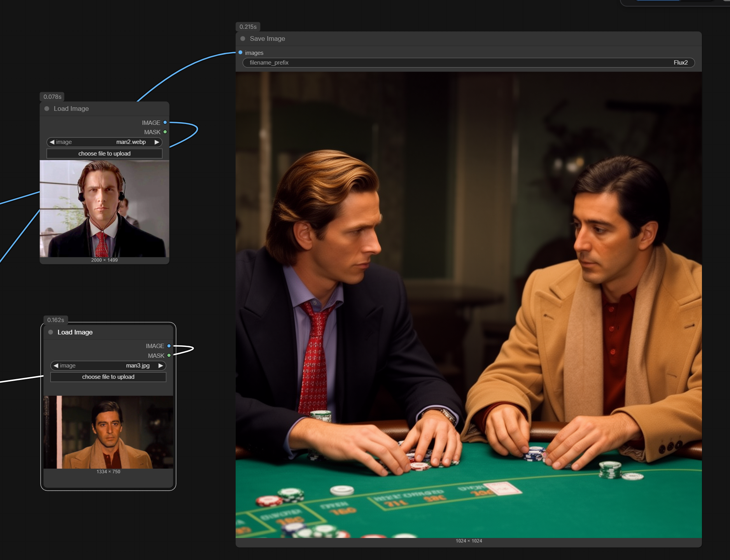Click the IMAGE output port of the man2.webp node

click(165, 122)
